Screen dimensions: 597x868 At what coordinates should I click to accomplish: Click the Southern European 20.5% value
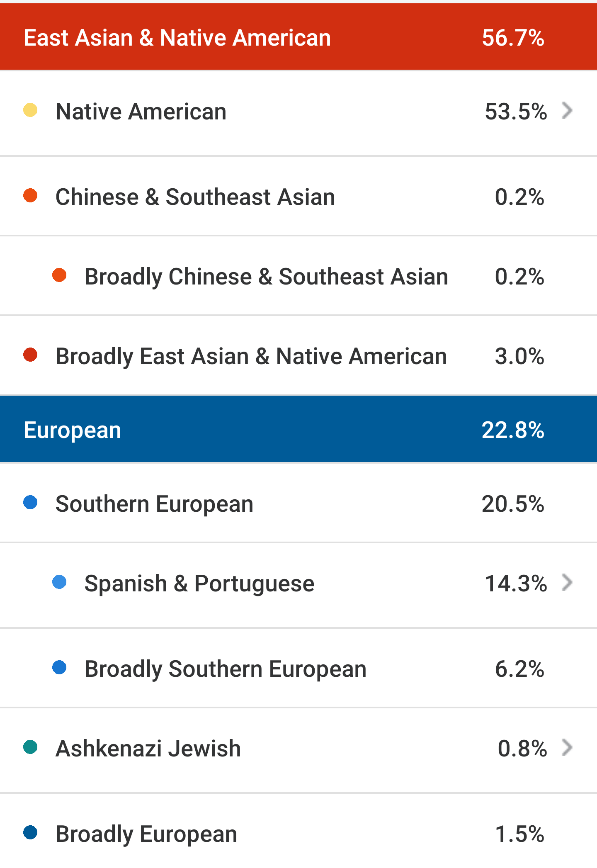[513, 504]
